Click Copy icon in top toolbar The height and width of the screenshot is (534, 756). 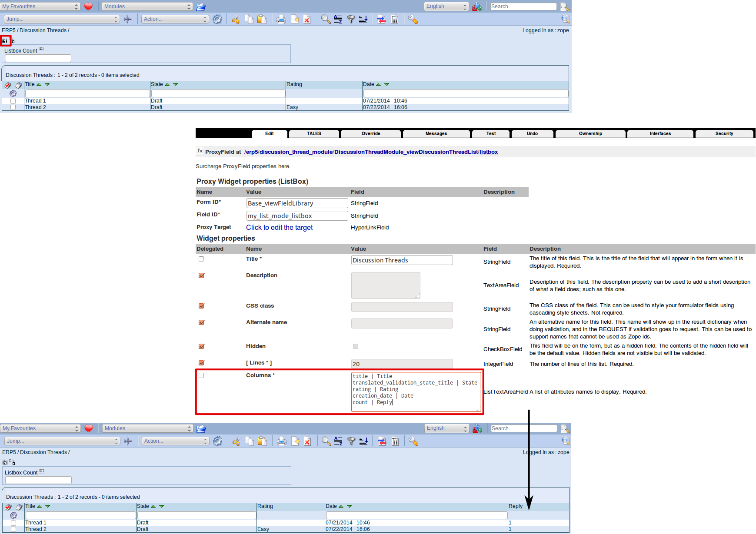(x=249, y=19)
